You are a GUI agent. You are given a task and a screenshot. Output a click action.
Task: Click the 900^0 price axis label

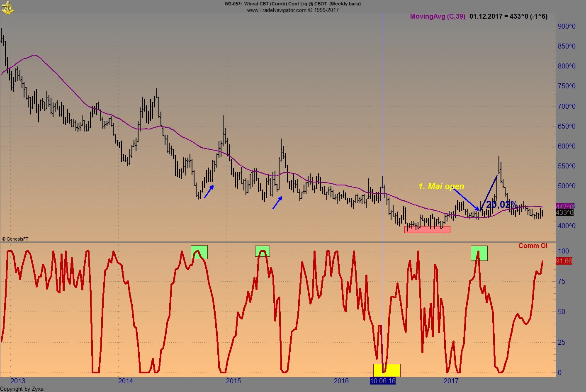click(567, 26)
